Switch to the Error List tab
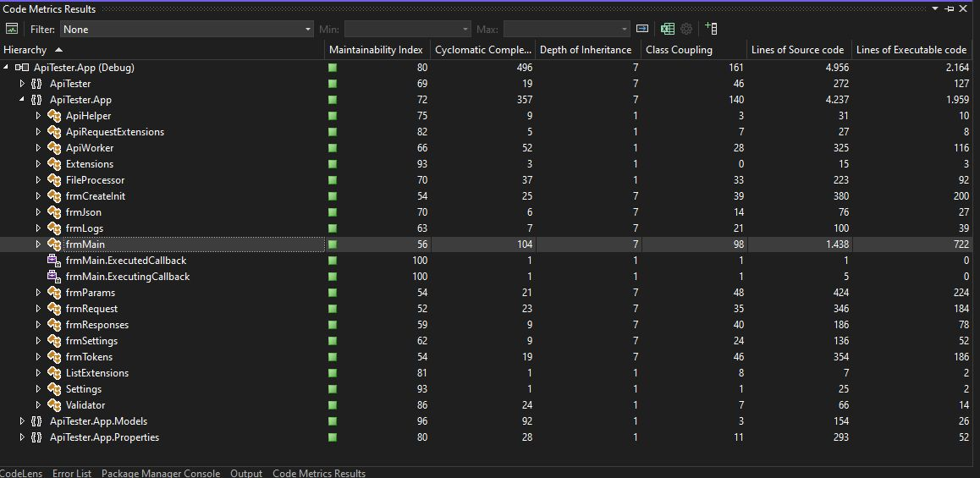The image size is (980, 478). (x=72, y=473)
